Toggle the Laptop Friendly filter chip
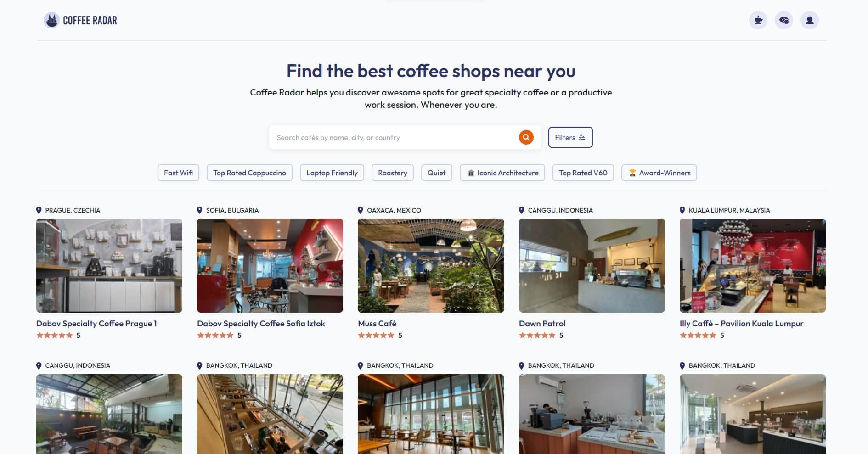Viewport: 868px width, 454px height. click(332, 173)
